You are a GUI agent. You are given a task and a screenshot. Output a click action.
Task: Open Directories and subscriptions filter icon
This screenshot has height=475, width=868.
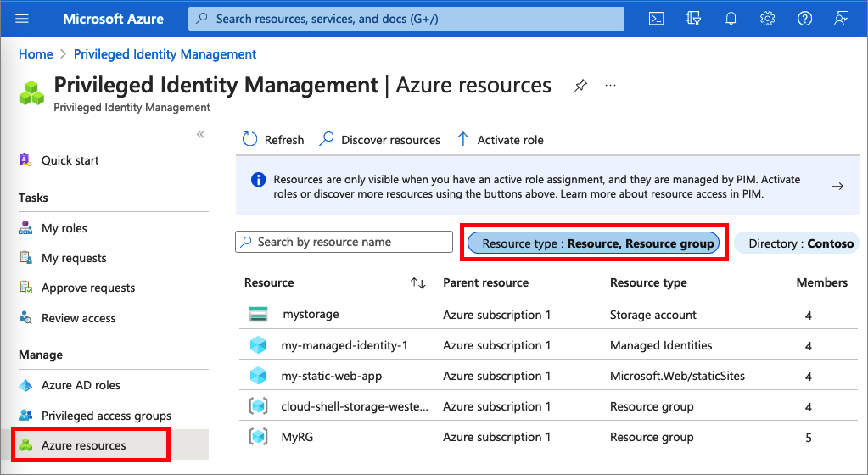[693, 19]
